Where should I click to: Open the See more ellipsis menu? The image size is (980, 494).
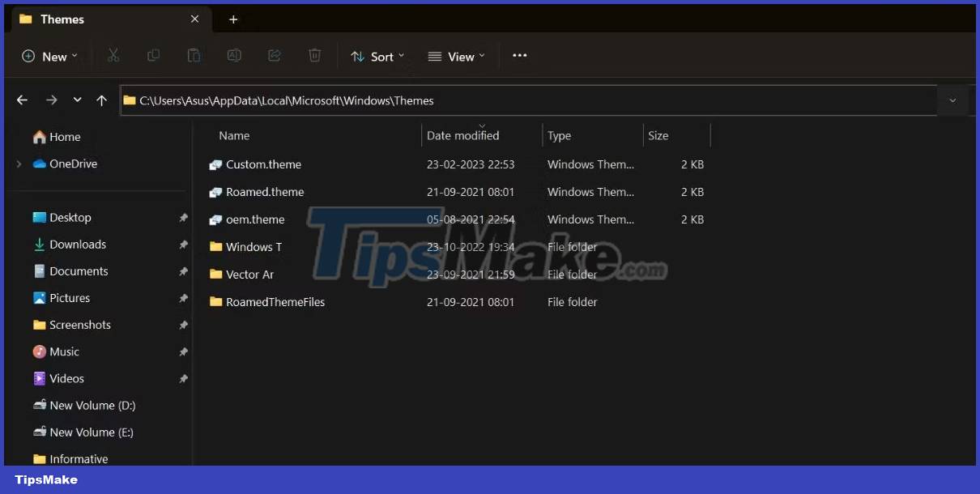click(x=519, y=56)
